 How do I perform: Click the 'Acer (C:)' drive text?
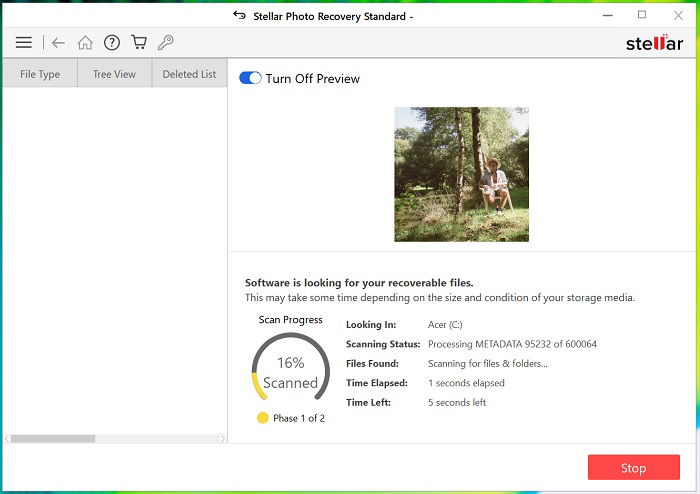coord(445,324)
